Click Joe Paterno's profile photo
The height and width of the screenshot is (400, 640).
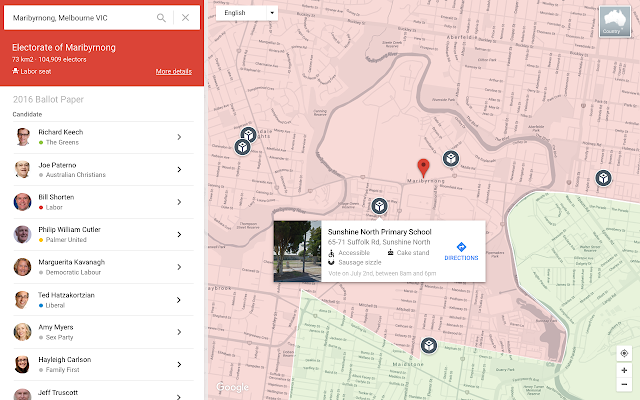[x=22, y=169]
